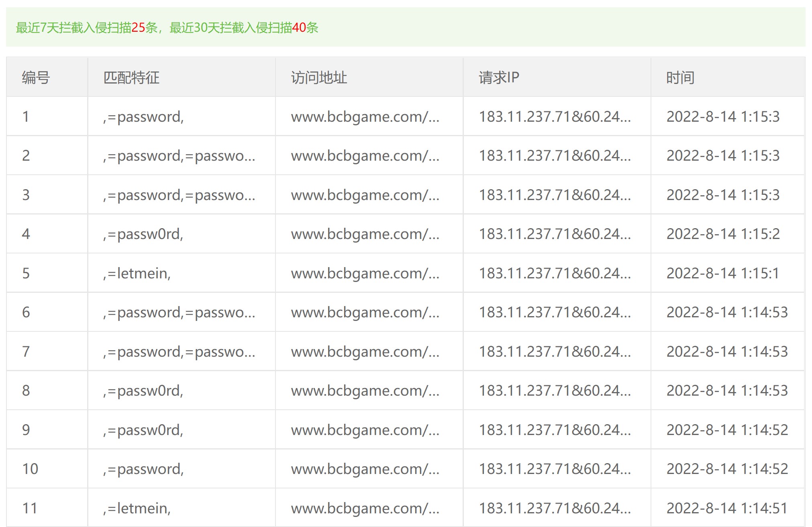Click the visited address in row 2
The height and width of the screenshot is (527, 812).
365,156
